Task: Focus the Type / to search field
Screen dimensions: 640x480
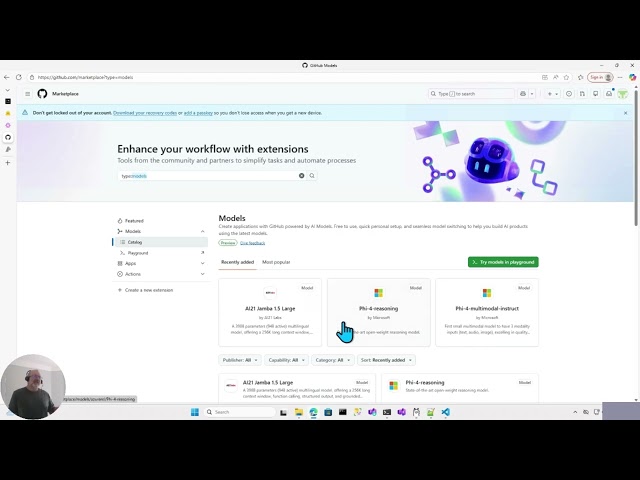Action: tap(471, 94)
